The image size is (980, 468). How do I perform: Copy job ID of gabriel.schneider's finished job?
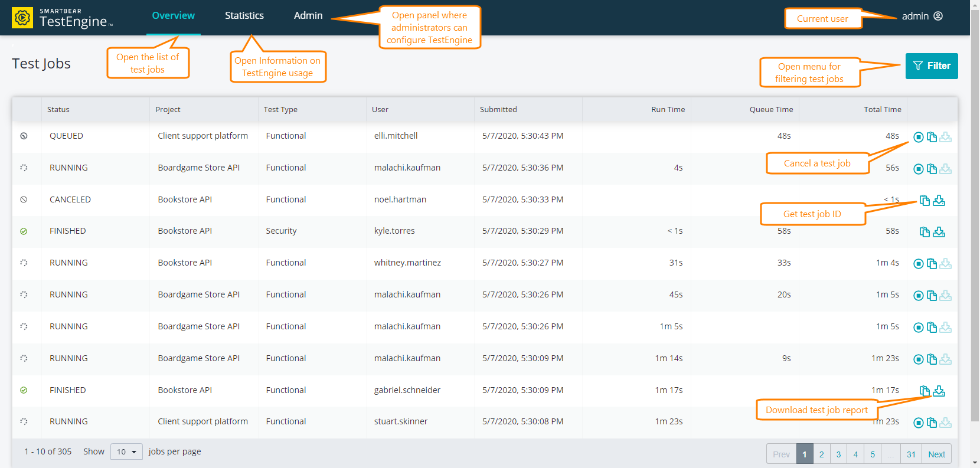925,391
